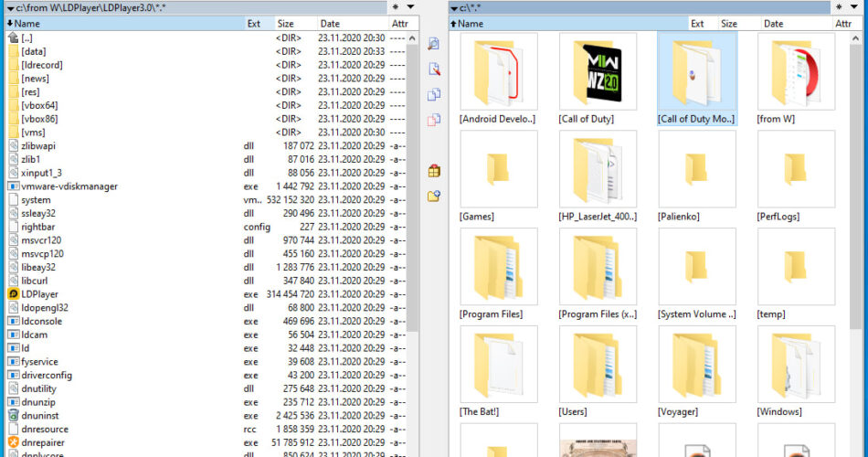Select the The Bat! folder thumbnail

pyautogui.click(x=498, y=364)
